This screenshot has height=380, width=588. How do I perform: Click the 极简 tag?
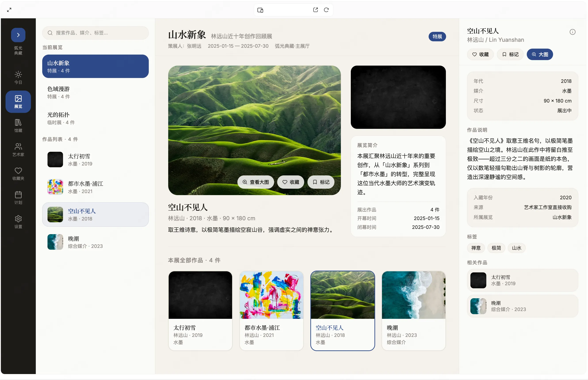point(496,248)
